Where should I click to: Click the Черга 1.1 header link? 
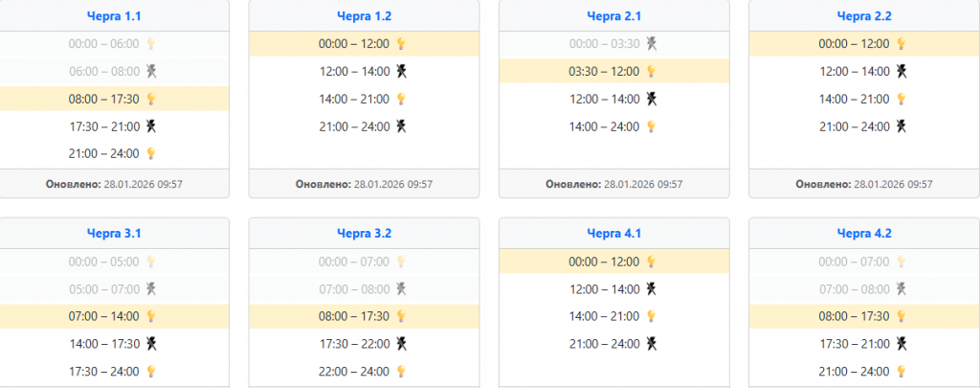click(114, 15)
